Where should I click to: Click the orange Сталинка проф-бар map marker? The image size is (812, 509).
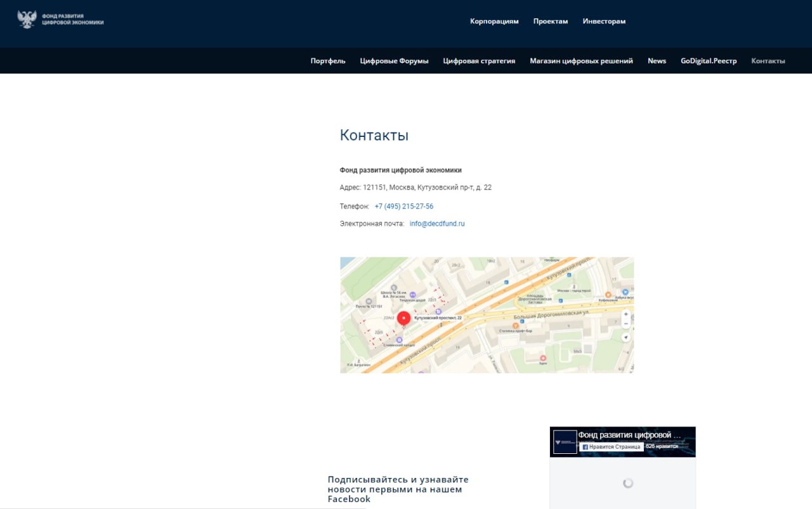pyautogui.click(x=516, y=325)
